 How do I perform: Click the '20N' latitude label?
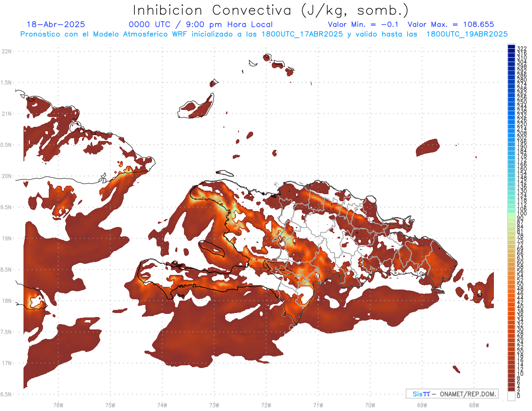(7, 176)
